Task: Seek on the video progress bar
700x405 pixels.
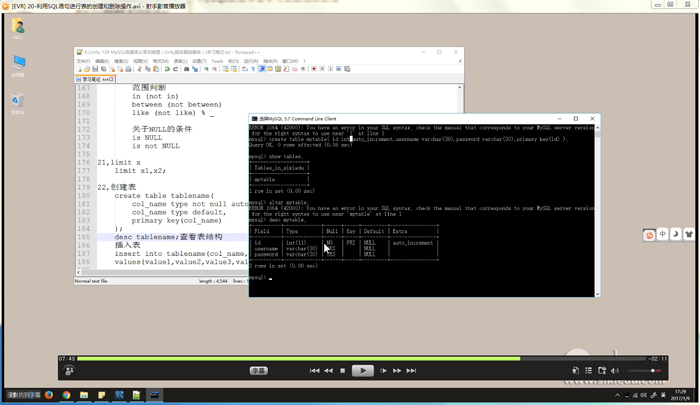Action: 300,358
